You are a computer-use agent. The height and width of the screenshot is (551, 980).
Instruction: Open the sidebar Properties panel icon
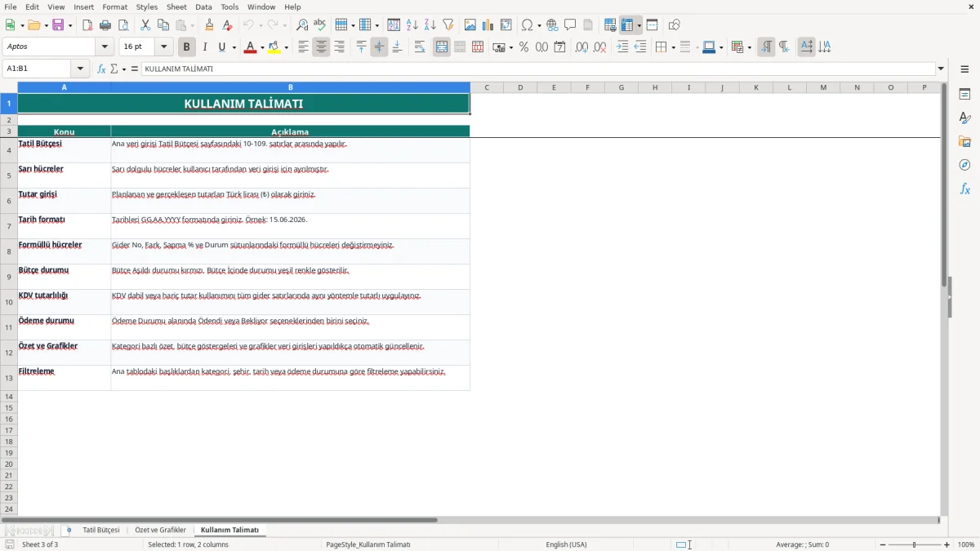tap(964, 94)
